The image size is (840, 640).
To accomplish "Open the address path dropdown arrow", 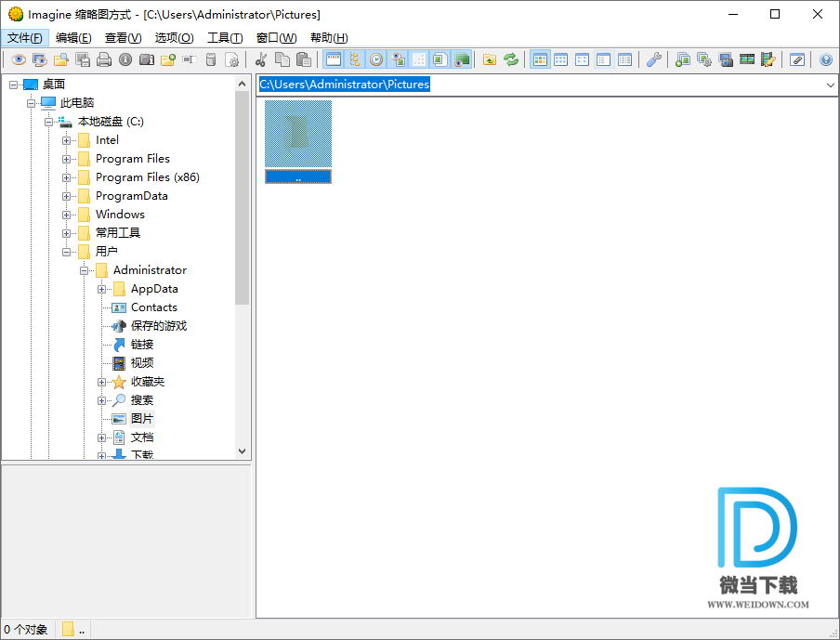I will point(830,85).
